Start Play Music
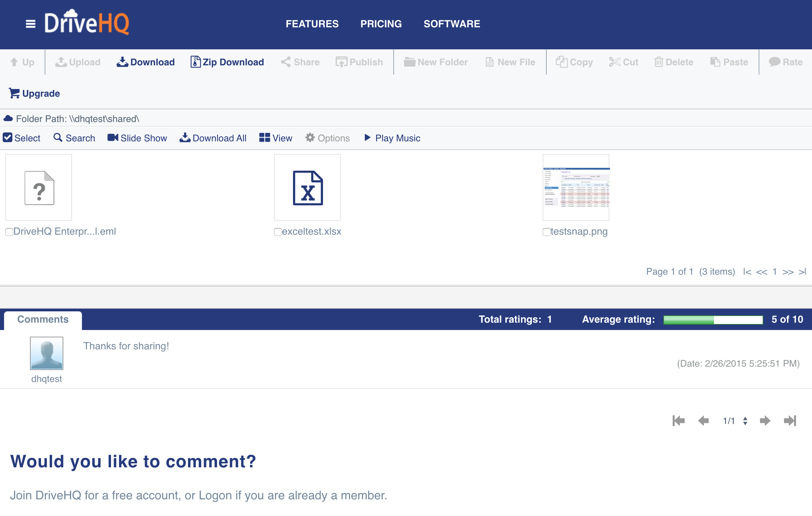The width and height of the screenshot is (812, 516). point(392,138)
